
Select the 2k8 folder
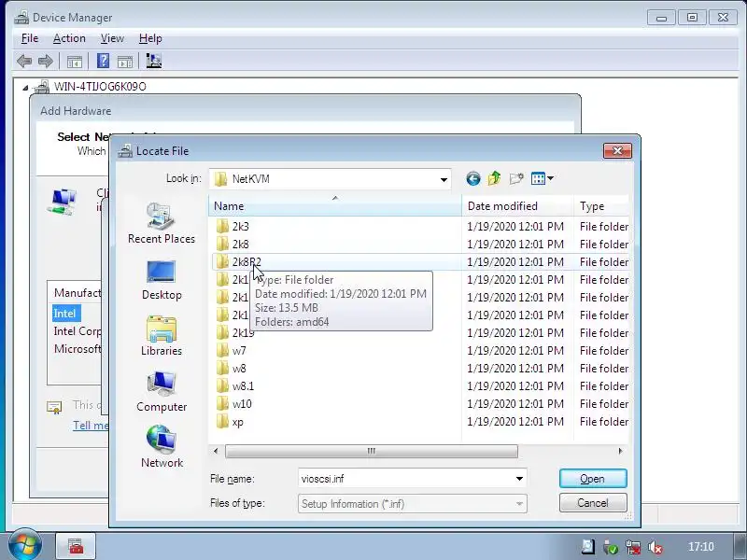click(x=240, y=245)
